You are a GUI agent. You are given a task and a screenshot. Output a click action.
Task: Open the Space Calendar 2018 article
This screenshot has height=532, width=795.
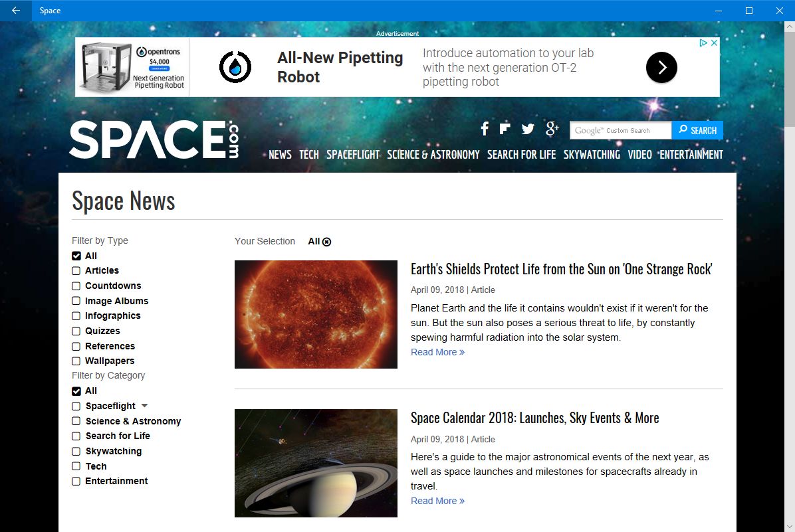(534, 418)
